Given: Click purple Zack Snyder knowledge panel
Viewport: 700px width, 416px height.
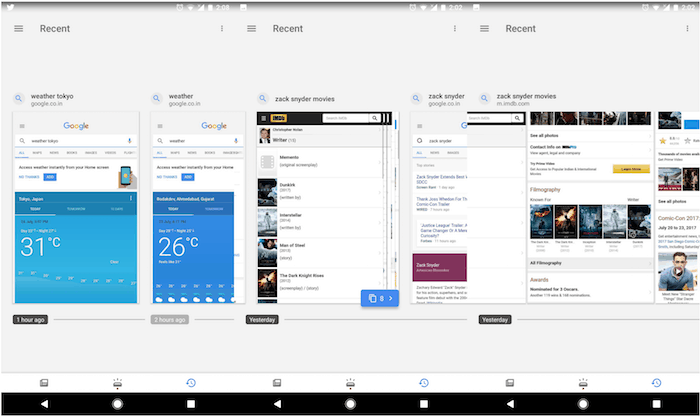Looking at the screenshot, I should [x=440, y=267].
